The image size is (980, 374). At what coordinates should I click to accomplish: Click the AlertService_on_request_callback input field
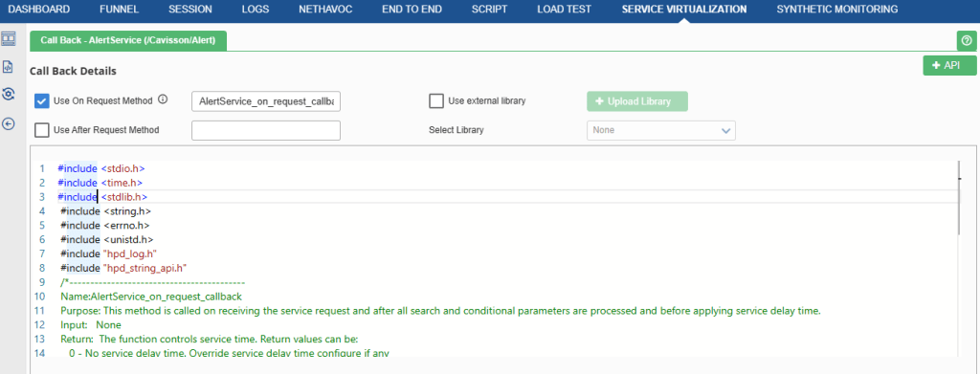266,101
